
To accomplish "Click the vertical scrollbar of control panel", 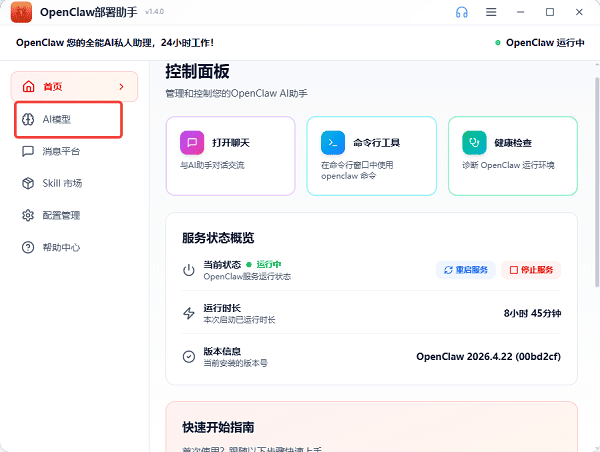I will (x=597, y=182).
